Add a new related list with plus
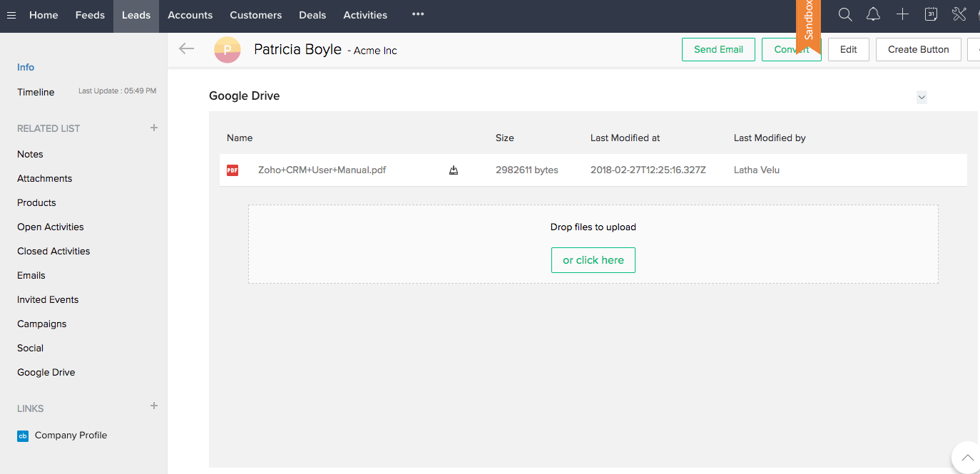 [154, 128]
